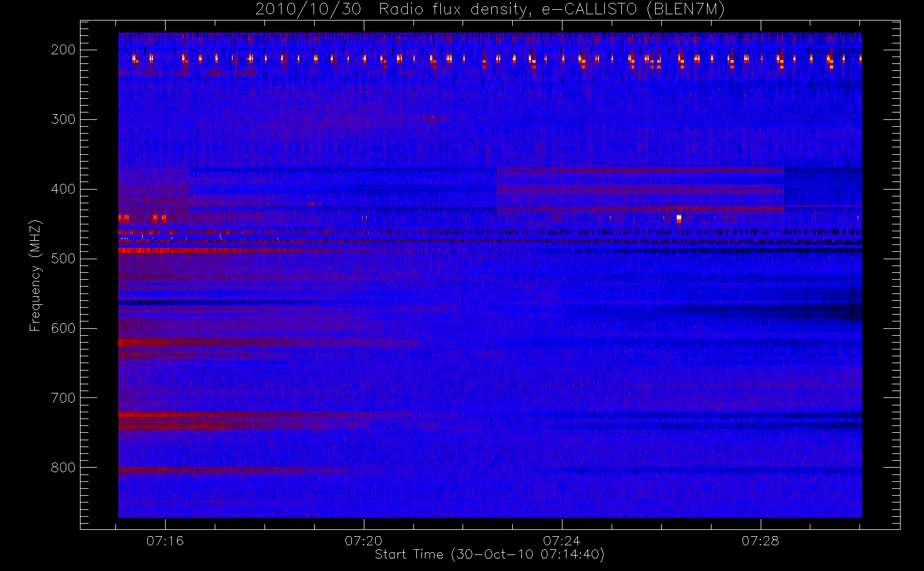Image resolution: width=924 pixels, height=571 pixels.
Task: Click the 'Start Time (30-Oct-10 07:14:40)' label
Action: tap(489, 554)
